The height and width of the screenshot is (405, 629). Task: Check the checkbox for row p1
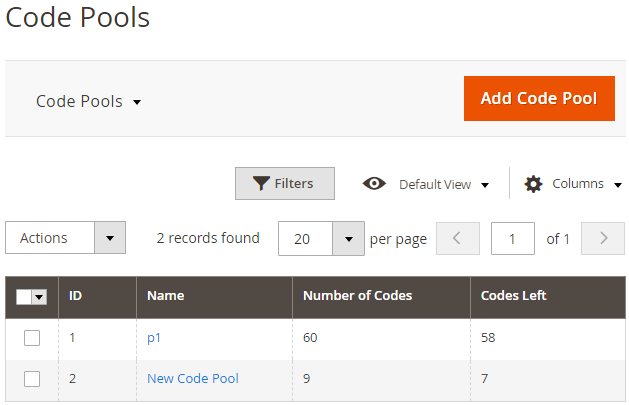click(32, 338)
